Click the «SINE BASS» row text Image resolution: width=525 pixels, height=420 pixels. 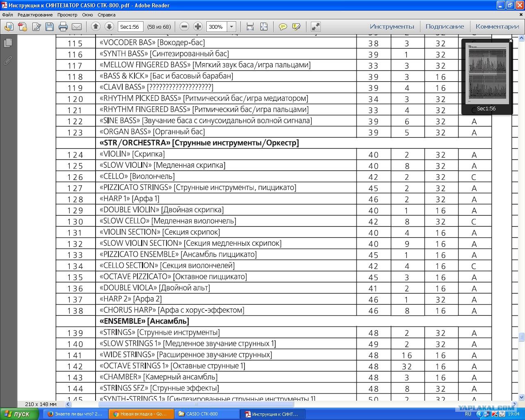pos(206,121)
